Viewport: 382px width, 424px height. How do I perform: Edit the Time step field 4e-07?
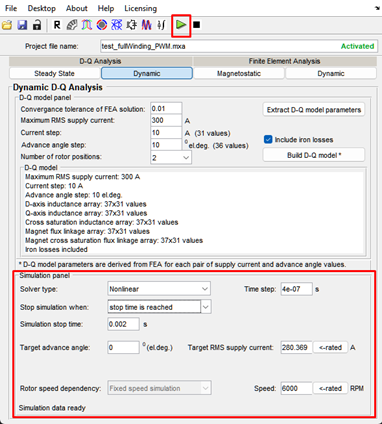296,289
